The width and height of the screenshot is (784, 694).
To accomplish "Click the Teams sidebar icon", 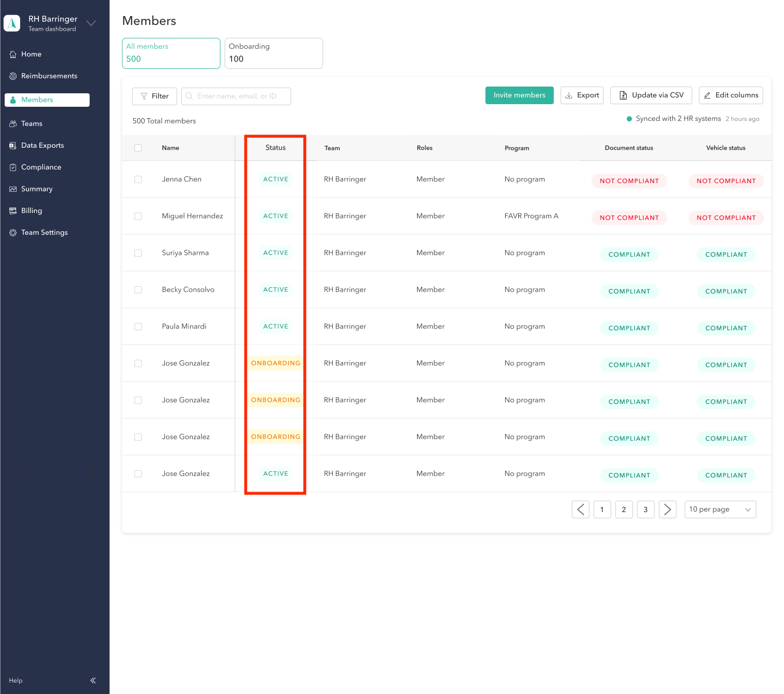I will pyautogui.click(x=13, y=124).
